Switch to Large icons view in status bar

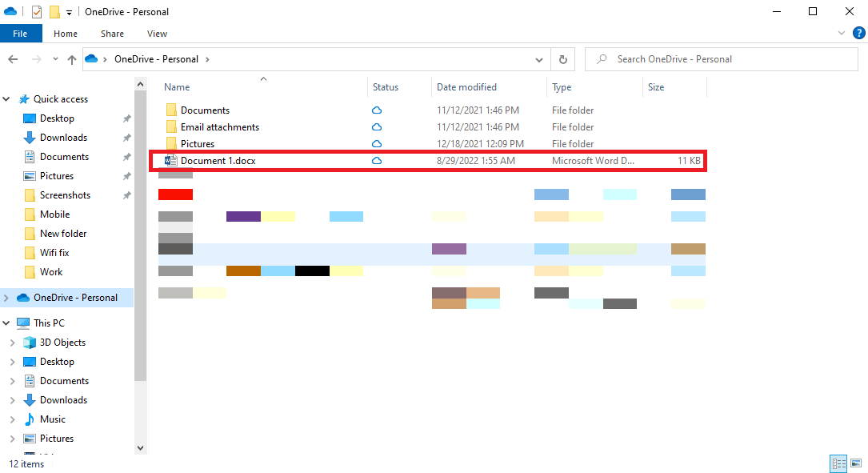856,463
